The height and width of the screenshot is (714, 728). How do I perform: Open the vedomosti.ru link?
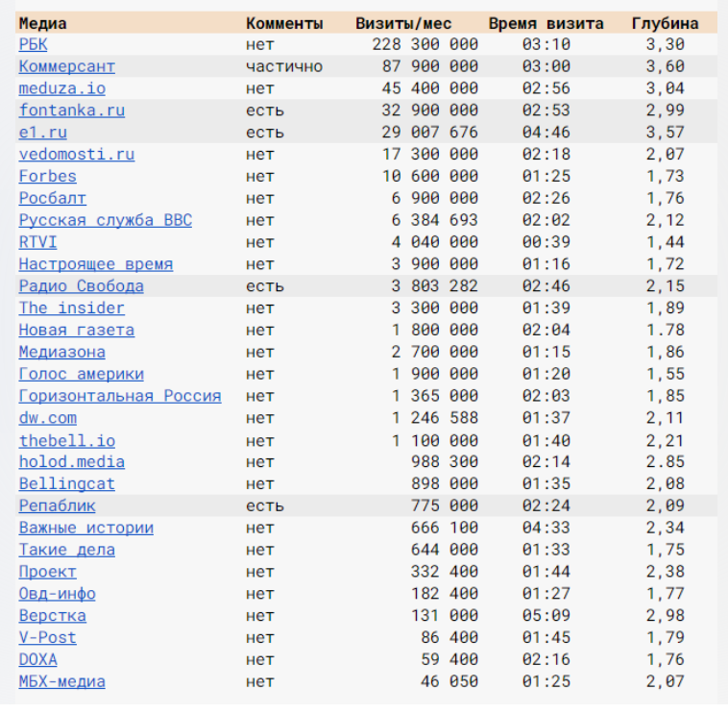point(77,154)
